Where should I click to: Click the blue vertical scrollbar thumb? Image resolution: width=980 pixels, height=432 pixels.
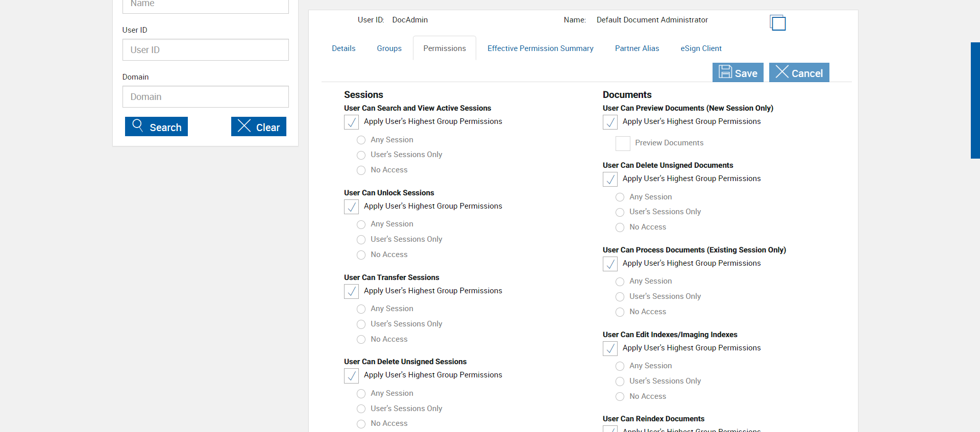tap(975, 100)
